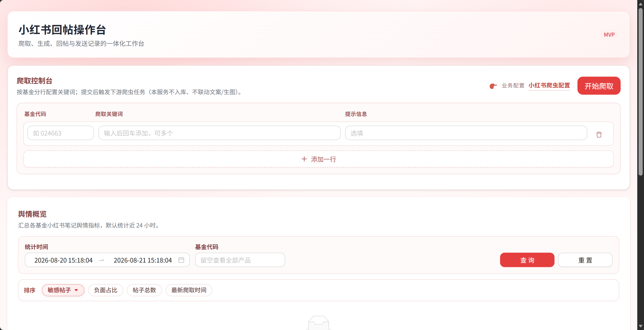Click the plus icon in 添加一行
644x330 pixels.
click(x=304, y=159)
